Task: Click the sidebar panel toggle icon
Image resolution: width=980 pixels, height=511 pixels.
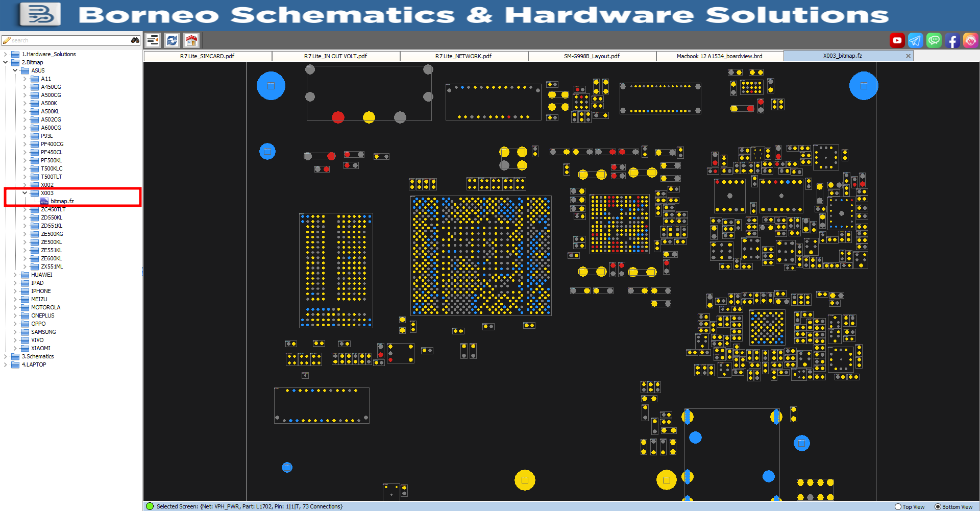Action: click(153, 40)
